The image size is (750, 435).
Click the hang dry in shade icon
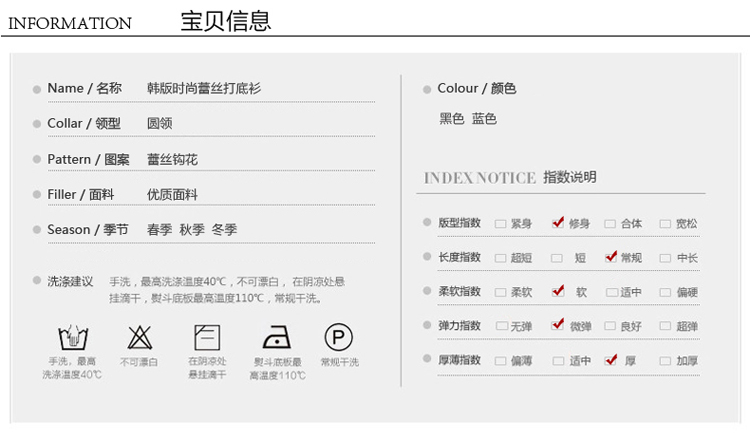(207, 337)
